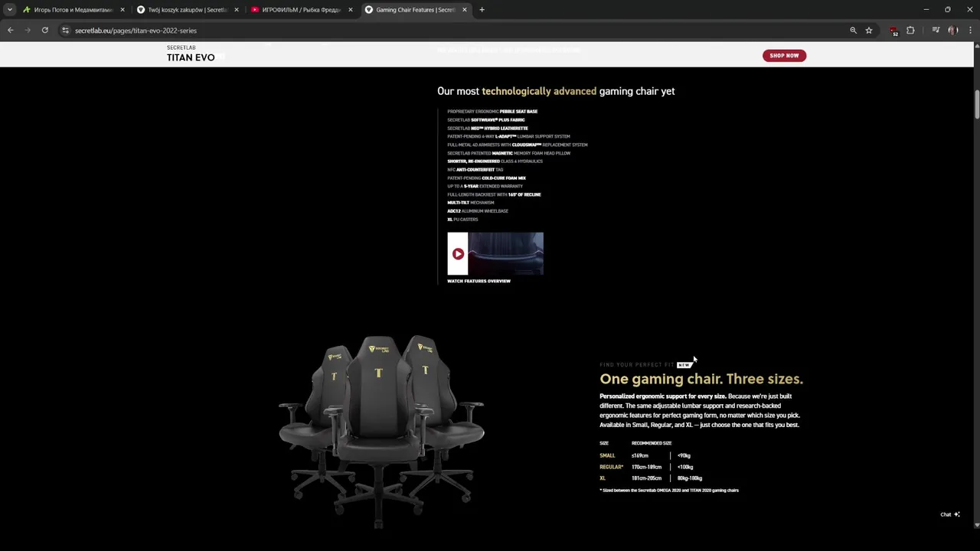Click the PEBBLE SEAT BASE feature line
The image size is (980, 551).
(492, 112)
